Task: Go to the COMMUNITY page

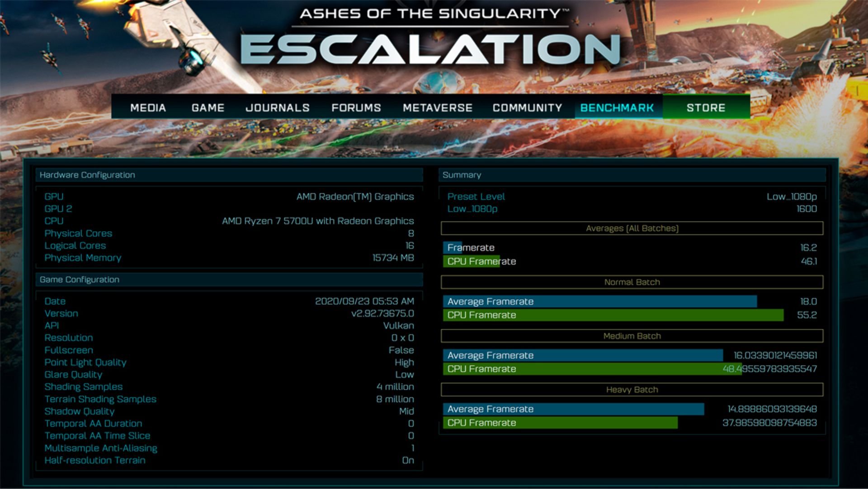Action: tap(527, 108)
